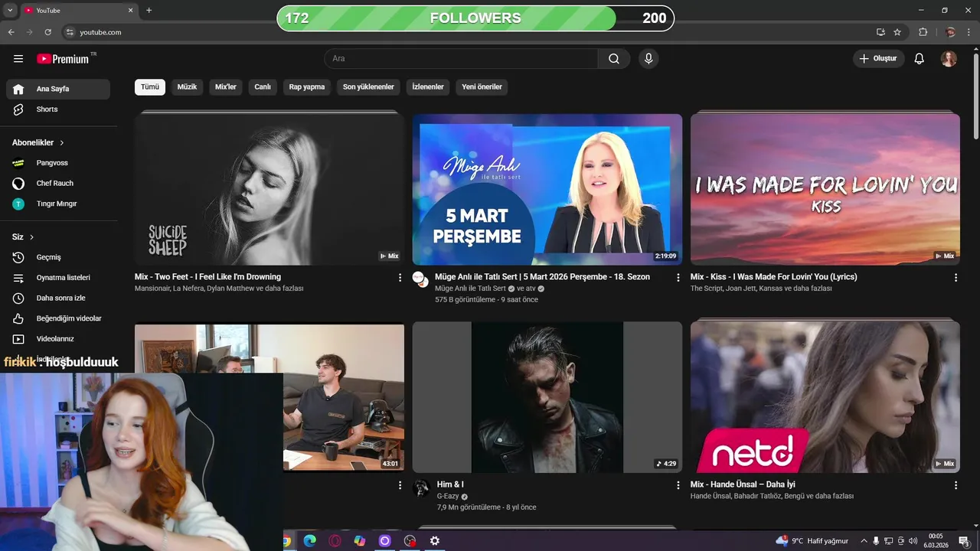Viewport: 980px width, 551px height.
Task: Select the İzlenenler filter chip
Action: click(428, 86)
